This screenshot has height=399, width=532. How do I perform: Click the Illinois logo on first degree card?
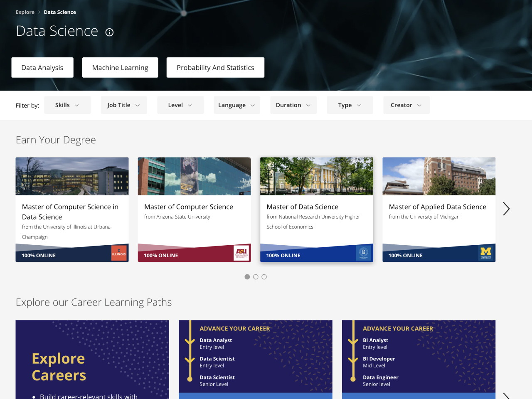pyautogui.click(x=119, y=253)
